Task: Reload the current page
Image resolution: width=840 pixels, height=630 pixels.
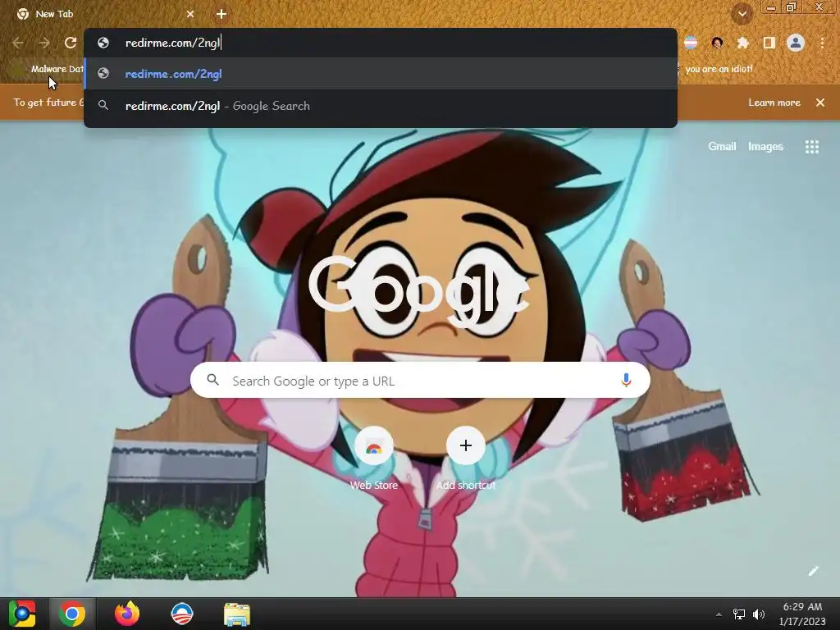Action: [71, 43]
